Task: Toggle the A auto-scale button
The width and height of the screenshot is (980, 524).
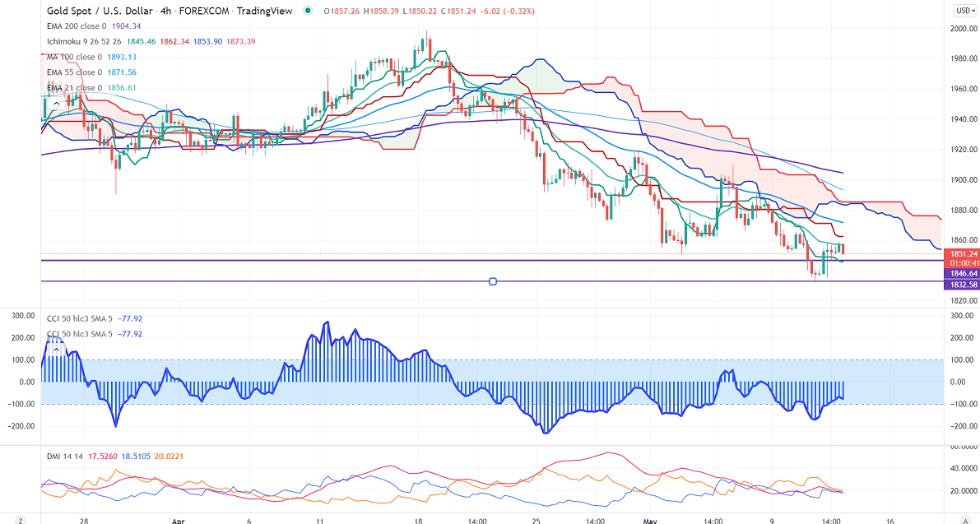Action: [966, 520]
